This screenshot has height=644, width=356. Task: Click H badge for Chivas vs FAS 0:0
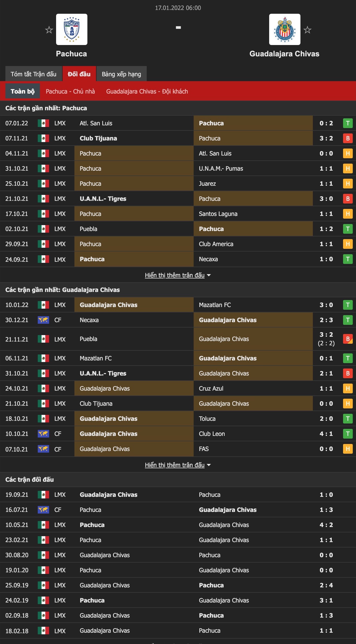[348, 449]
